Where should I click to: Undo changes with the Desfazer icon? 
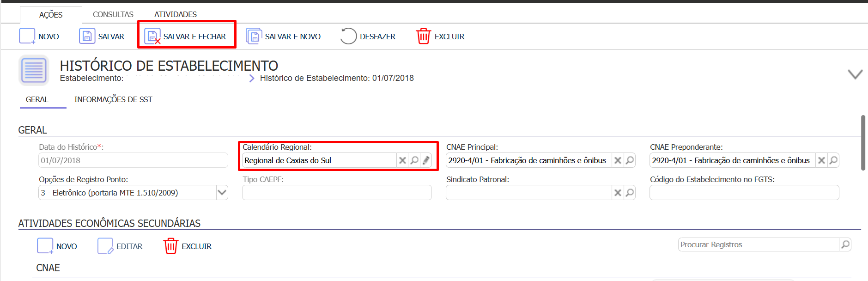point(348,36)
